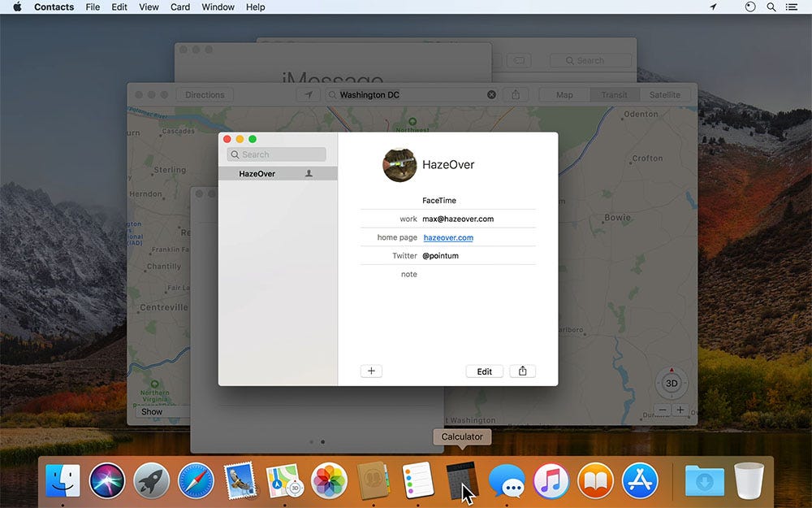
Task: Click @pointum Twitter handle
Action: pos(441,255)
